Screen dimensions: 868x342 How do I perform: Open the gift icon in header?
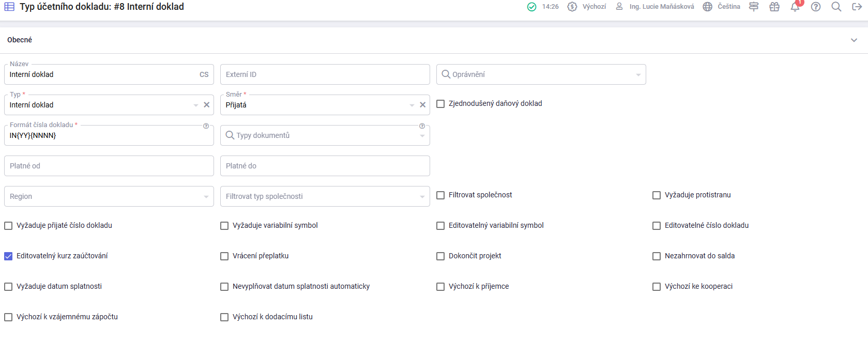tap(774, 7)
